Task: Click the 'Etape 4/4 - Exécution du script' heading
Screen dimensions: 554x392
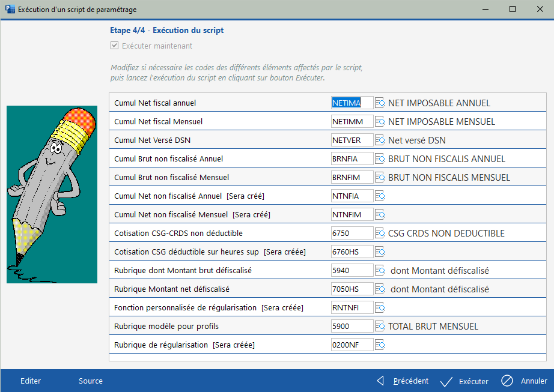Action: coord(167,31)
